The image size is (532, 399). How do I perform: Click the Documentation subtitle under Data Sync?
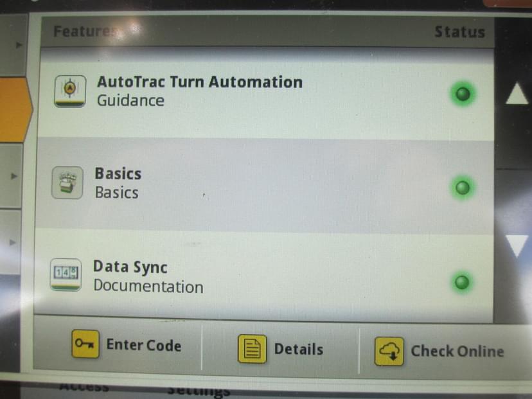pyautogui.click(x=148, y=286)
